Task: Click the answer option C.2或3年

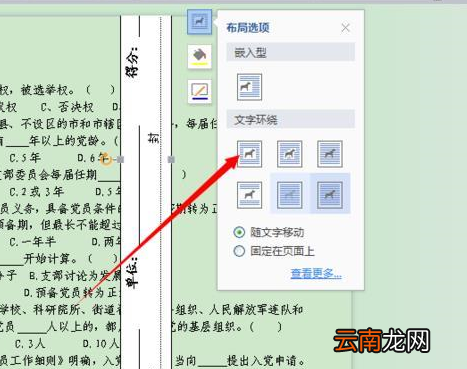Action: click(x=36, y=192)
